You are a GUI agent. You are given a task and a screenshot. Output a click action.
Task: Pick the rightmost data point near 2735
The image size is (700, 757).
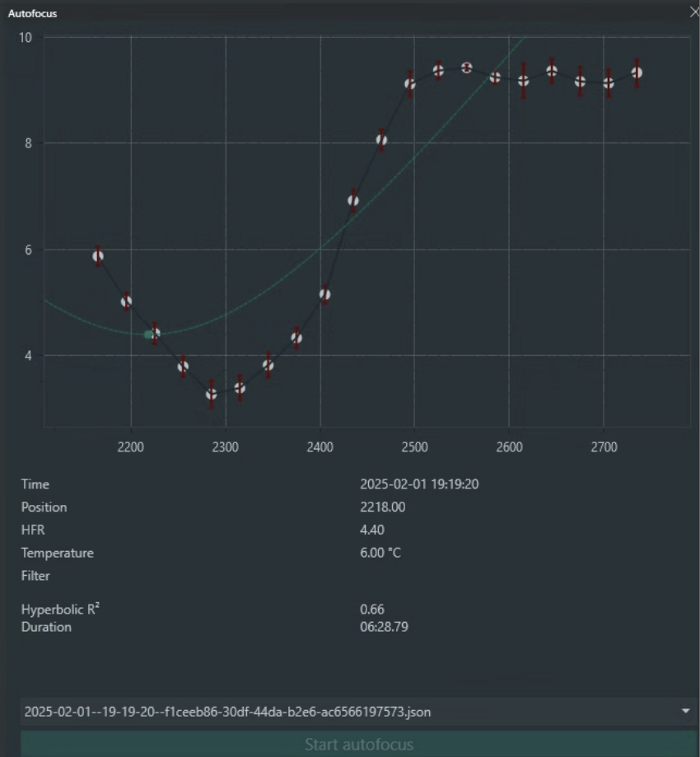click(x=637, y=73)
